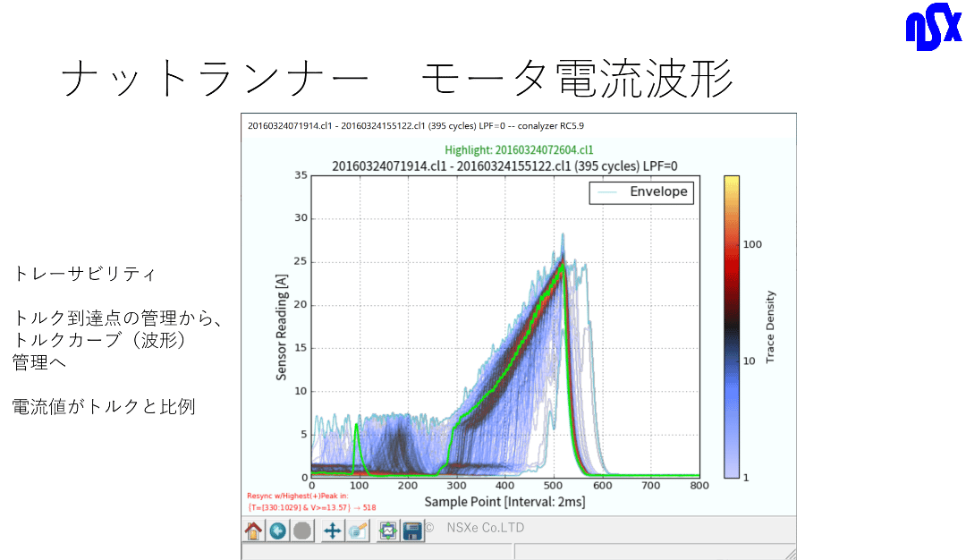
Task: Click the Sensor Reading [A] axis label
Action: (x=282, y=327)
